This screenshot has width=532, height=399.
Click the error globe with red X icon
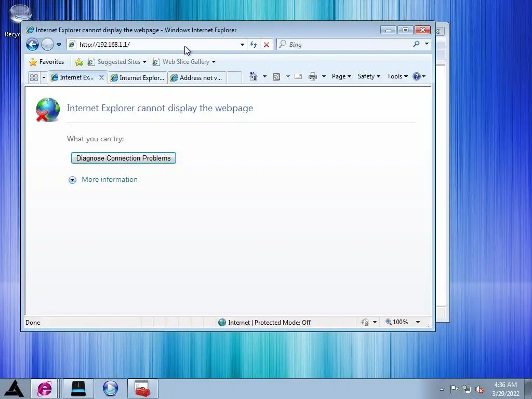[48, 110]
